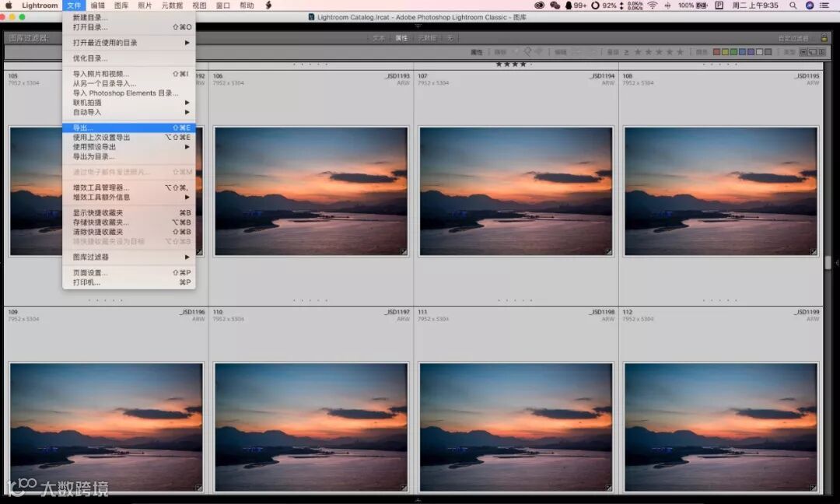The image size is (840, 504).
Task: Click the WeChat icon in menu bar
Action: click(x=555, y=5)
